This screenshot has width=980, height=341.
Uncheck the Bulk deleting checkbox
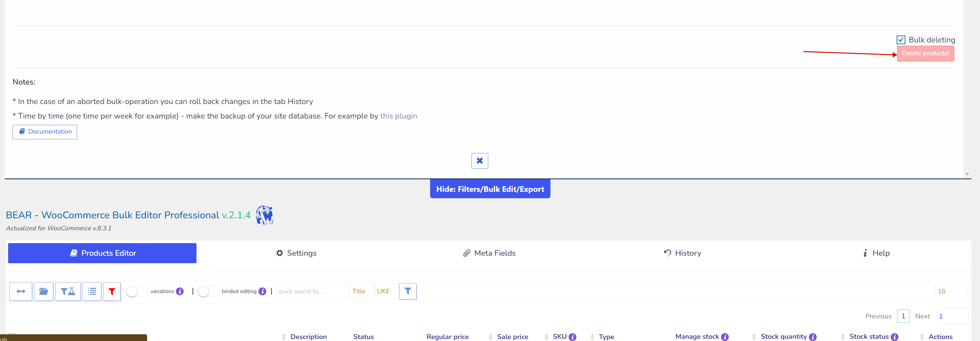point(901,40)
